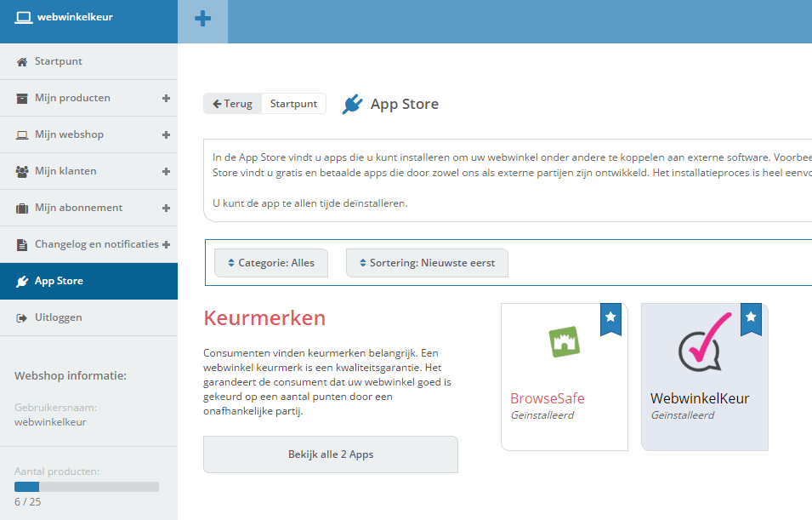The image size is (812, 520).
Task: Open the Sortering: Nieuwste eerst dropdown
Action: [x=426, y=263]
